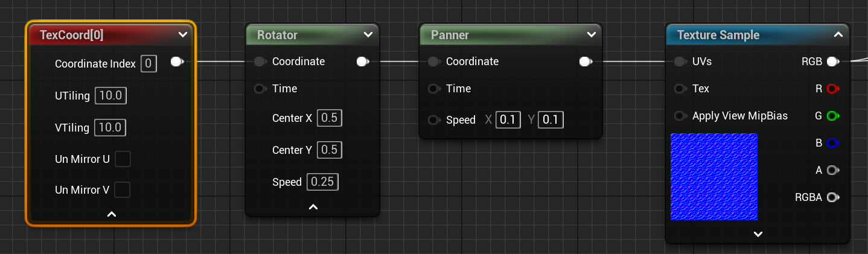
Task: Click Rotator Time input pin
Action: [x=260, y=89]
